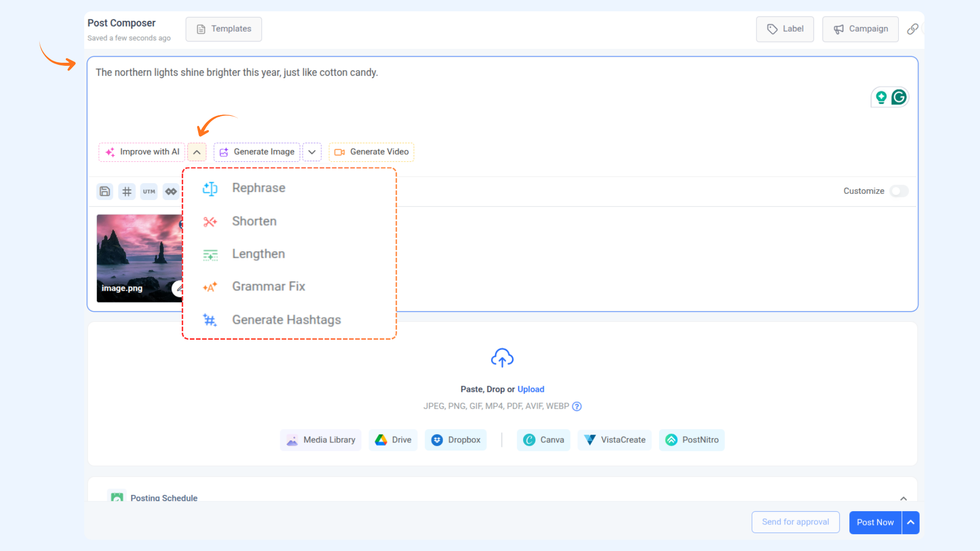Collapse the Improve with AI chevron

coord(197,152)
